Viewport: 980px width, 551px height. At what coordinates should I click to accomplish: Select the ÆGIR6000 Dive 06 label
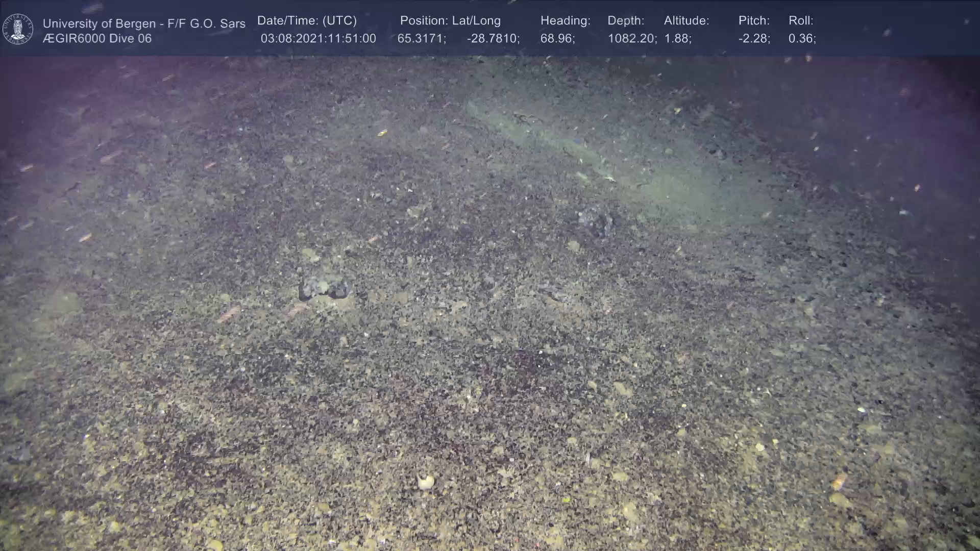pyautogui.click(x=97, y=39)
